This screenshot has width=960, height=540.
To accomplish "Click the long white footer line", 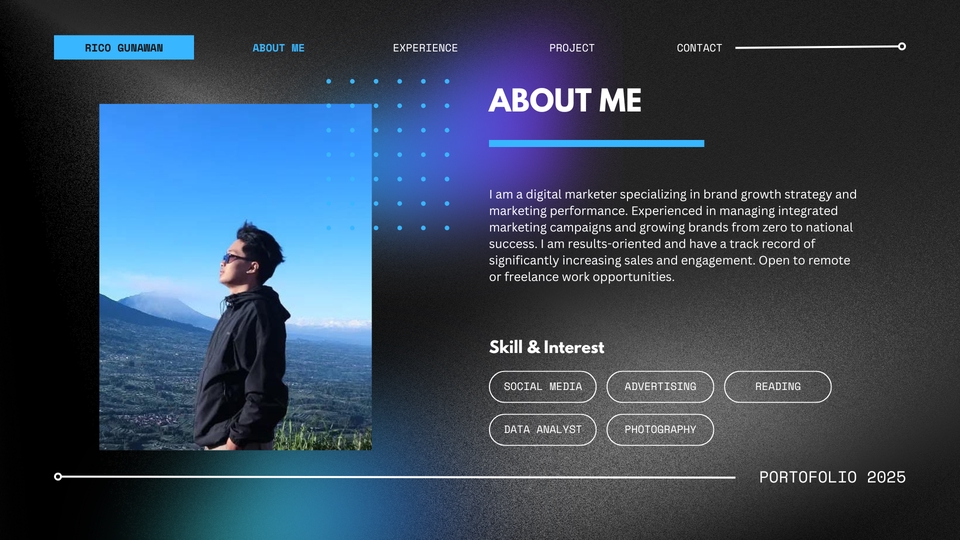I will 395,477.
